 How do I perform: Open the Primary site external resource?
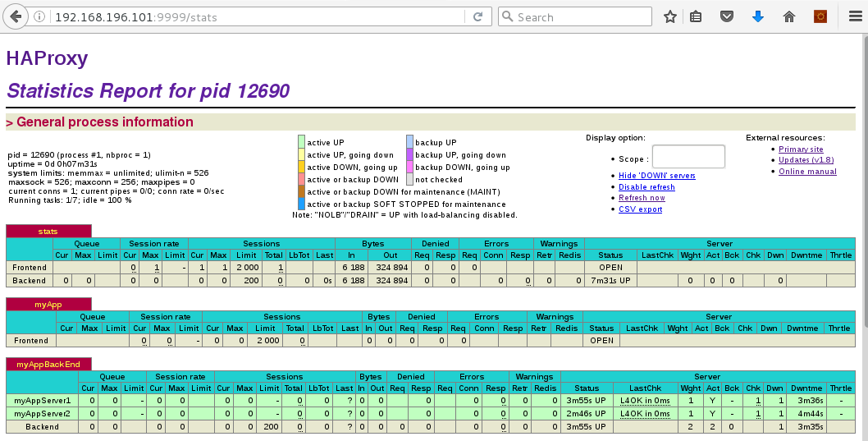(801, 149)
